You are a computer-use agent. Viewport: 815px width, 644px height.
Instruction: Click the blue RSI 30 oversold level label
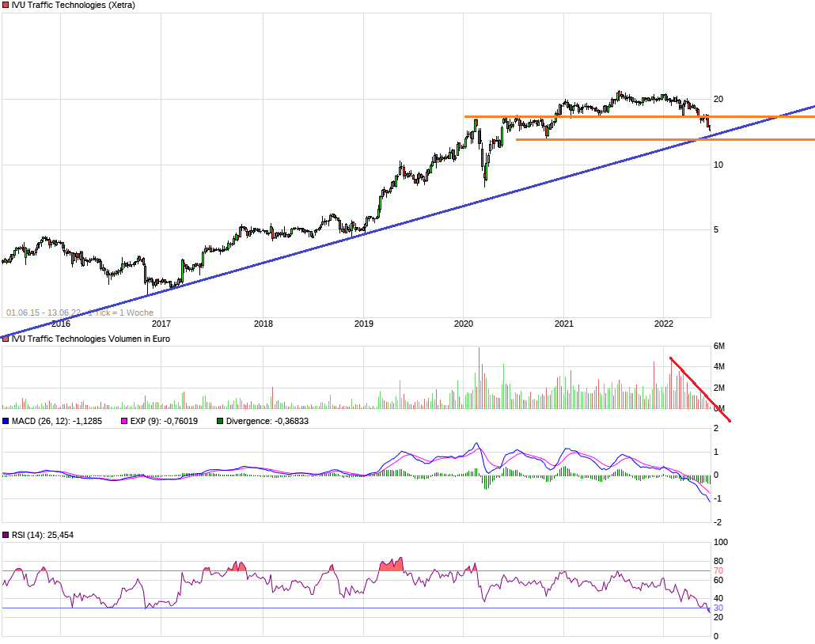718,608
